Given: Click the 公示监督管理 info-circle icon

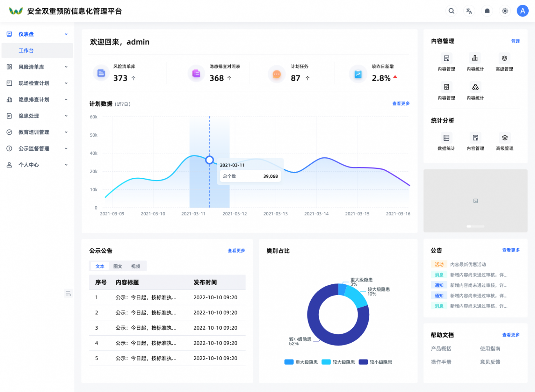Looking at the screenshot, I should (x=9, y=148).
